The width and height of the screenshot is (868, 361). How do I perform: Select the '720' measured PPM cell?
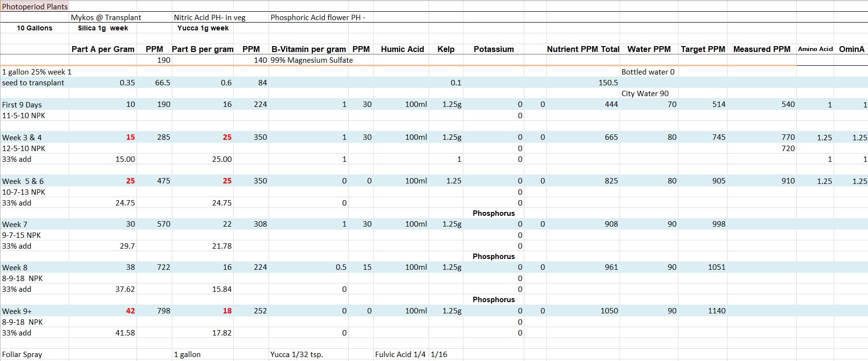(x=788, y=148)
